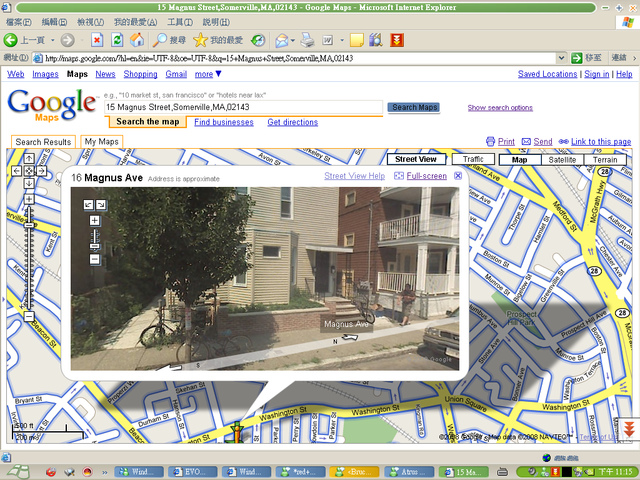The height and width of the screenshot is (480, 640).
Task: Open Street View Full-screen link
Action: [427, 176]
